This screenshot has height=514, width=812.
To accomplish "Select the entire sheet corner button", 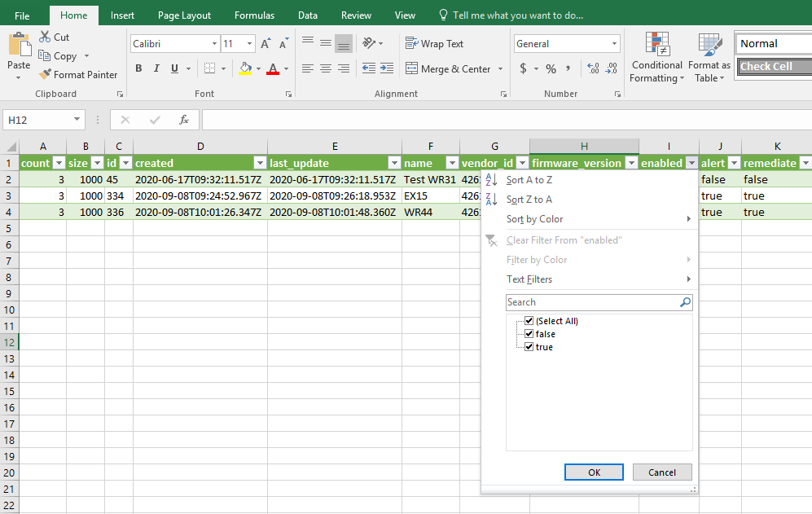I will tap(10, 146).
